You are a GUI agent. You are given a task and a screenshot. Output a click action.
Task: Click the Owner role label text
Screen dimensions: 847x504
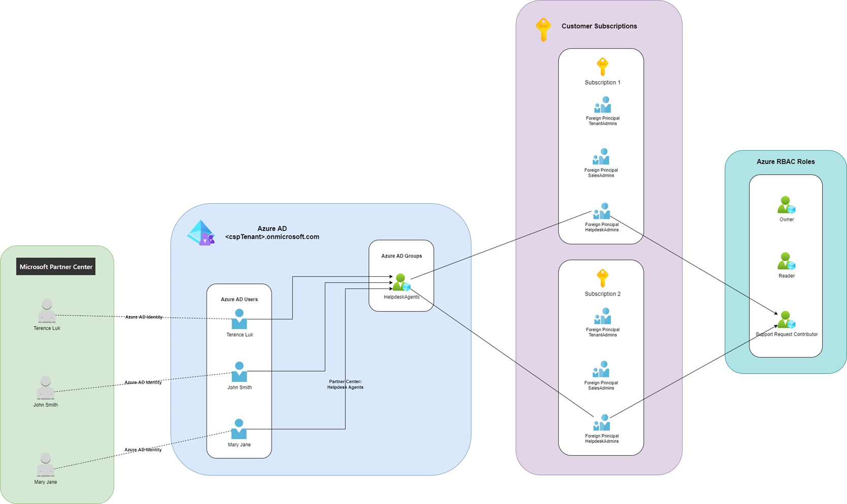[787, 220]
